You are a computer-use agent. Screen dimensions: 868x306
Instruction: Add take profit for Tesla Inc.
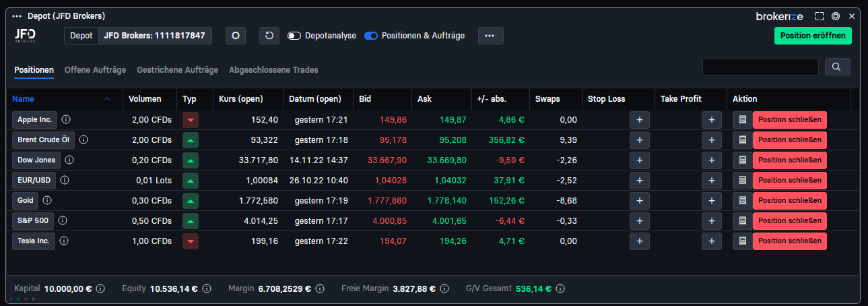tap(711, 241)
